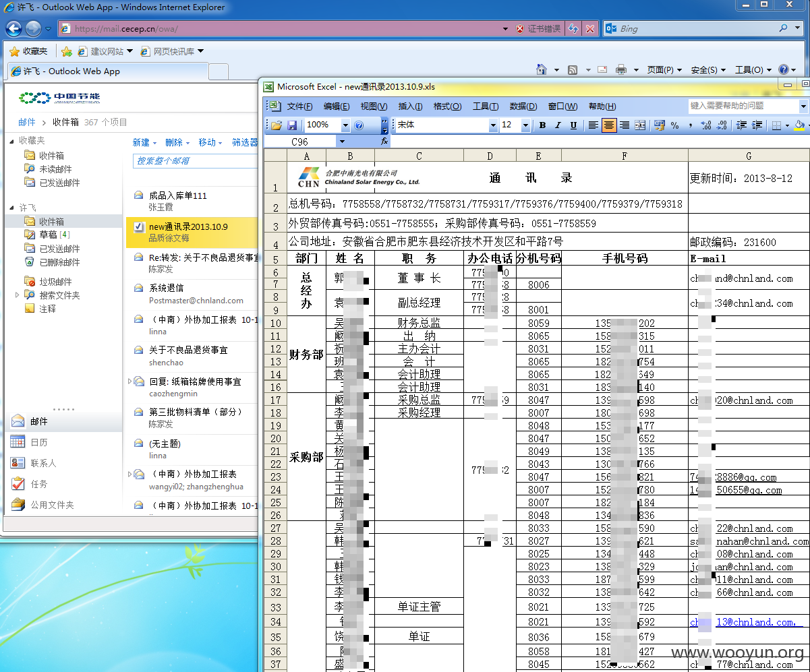Click IE Read Mail envelope icon

click(602, 69)
